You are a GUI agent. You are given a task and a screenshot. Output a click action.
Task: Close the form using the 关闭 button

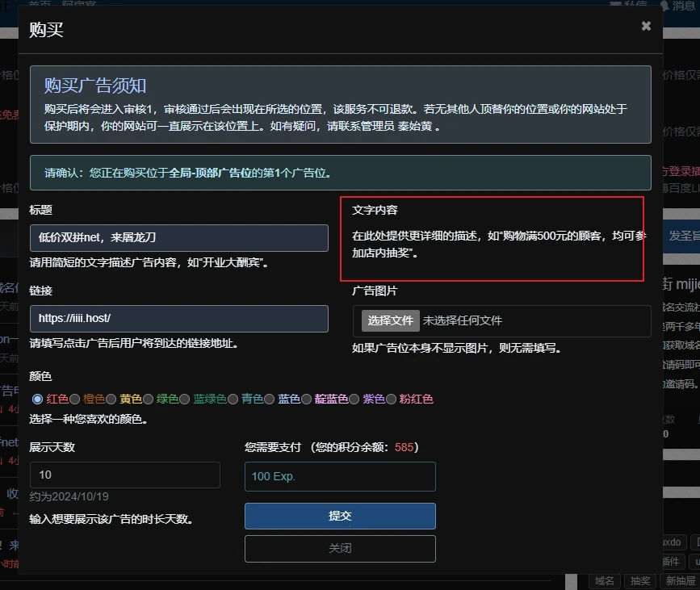coord(339,548)
